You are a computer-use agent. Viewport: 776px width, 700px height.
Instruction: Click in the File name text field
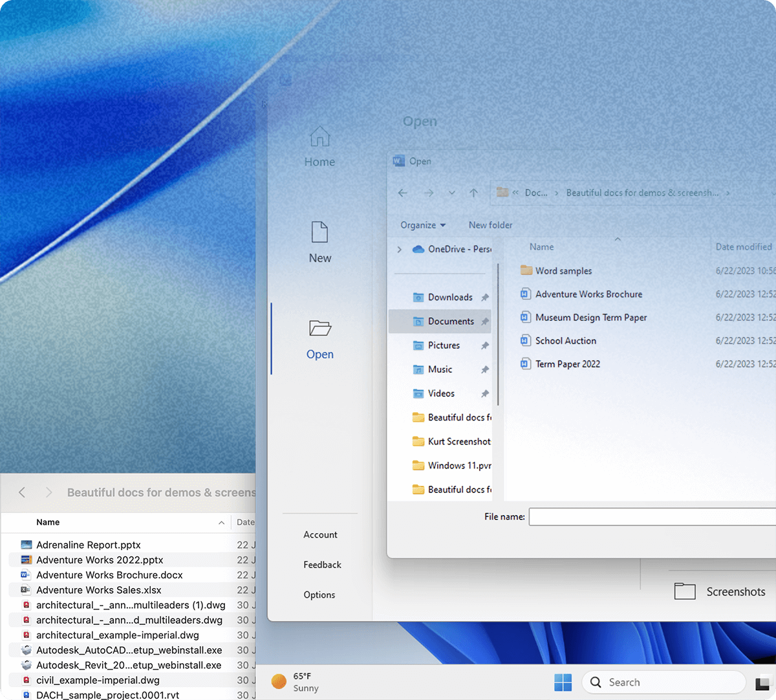pos(650,517)
